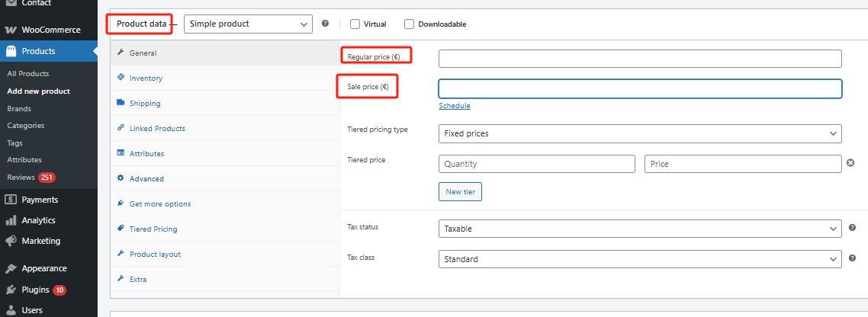Click the Sale price input field
Screen dimensions: 868x317
click(x=640, y=89)
